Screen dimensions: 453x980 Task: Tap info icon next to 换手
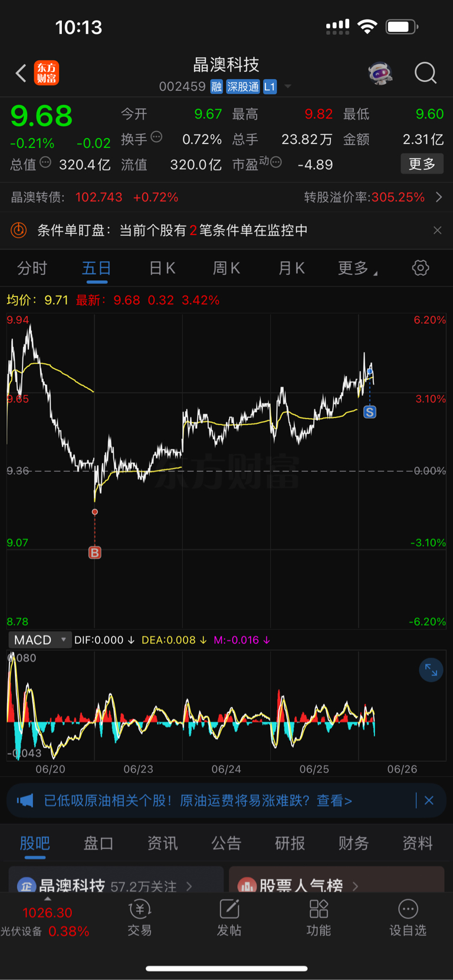[x=156, y=137]
